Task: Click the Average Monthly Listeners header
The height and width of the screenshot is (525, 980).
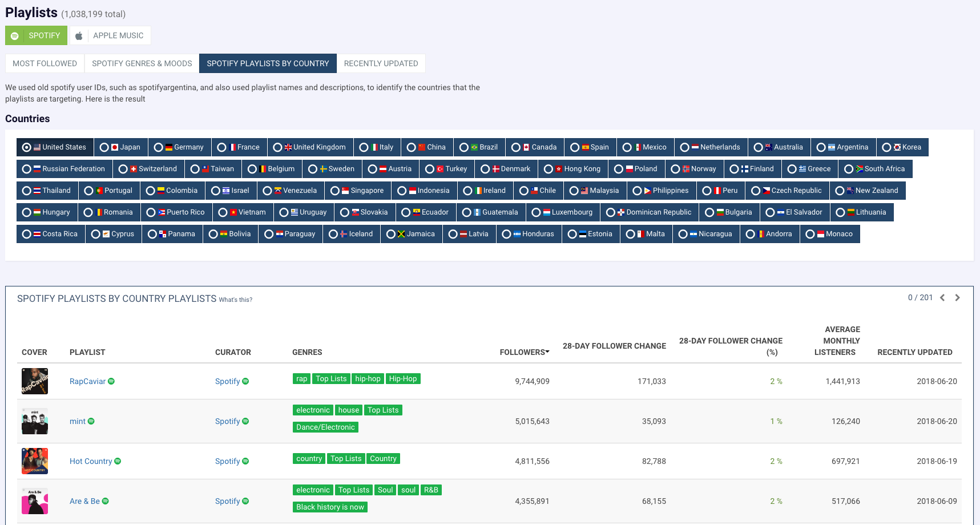Action: tap(837, 341)
